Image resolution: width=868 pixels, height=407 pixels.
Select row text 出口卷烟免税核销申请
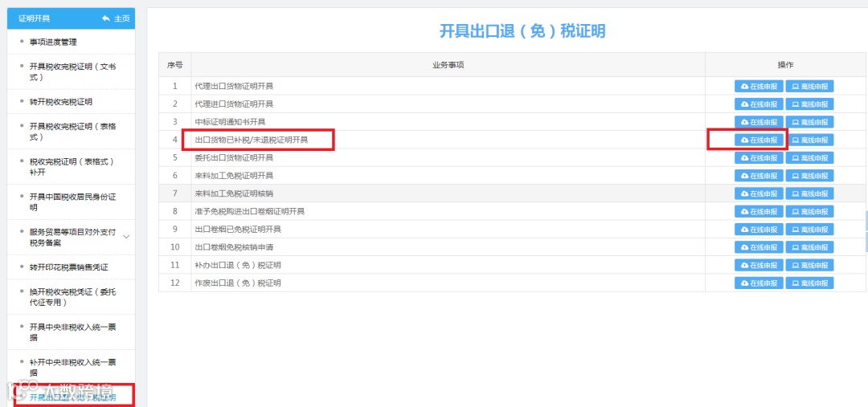[234, 247]
